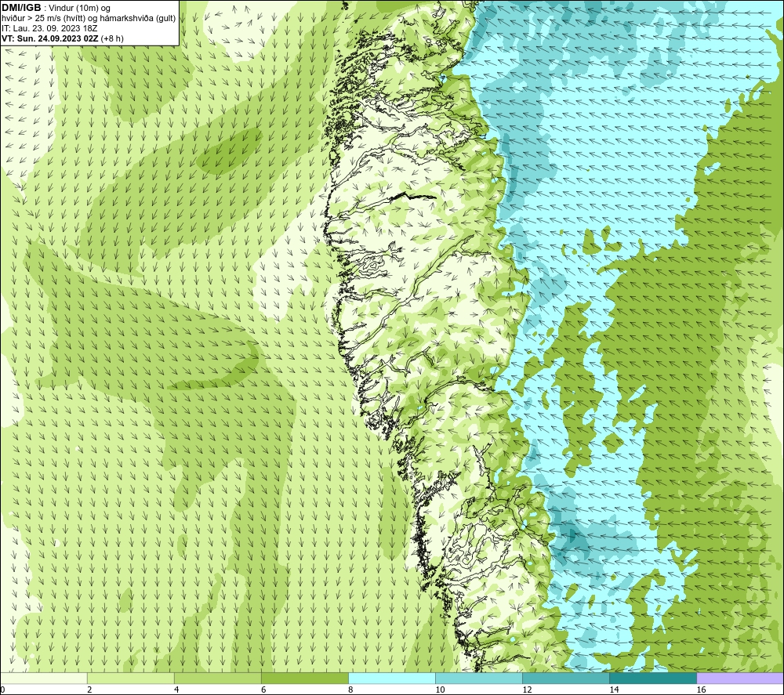Click the 'IT: Lau. 23. 09. 2023 18Z' line

coord(49,28)
